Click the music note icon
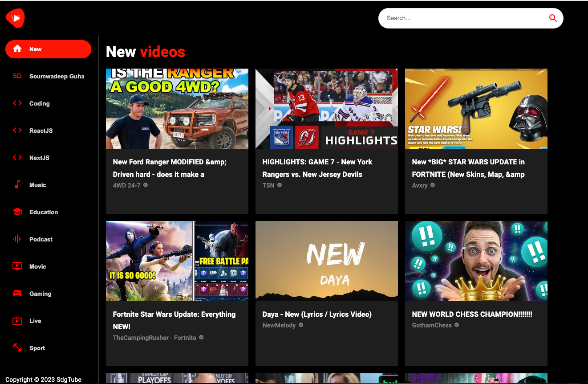 point(17,185)
